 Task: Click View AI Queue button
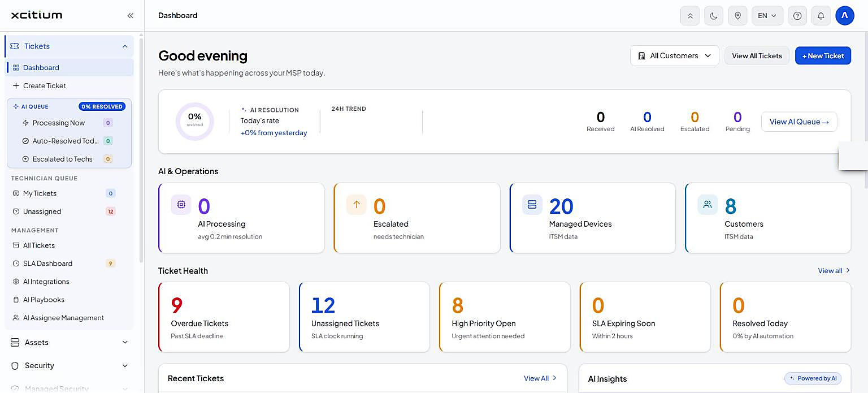click(799, 122)
